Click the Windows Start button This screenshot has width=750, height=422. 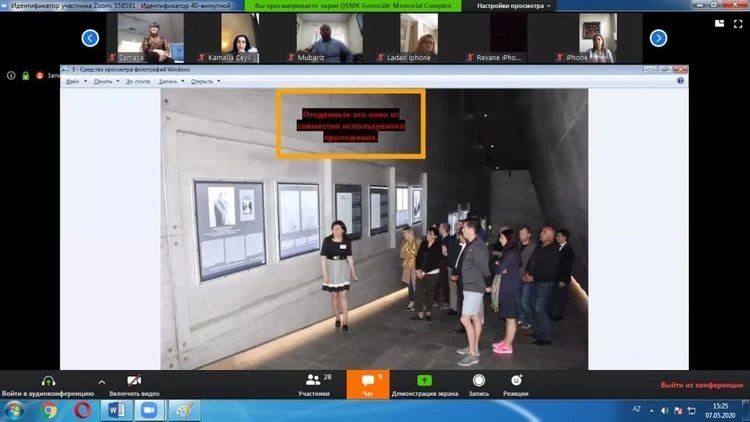tap(14, 410)
